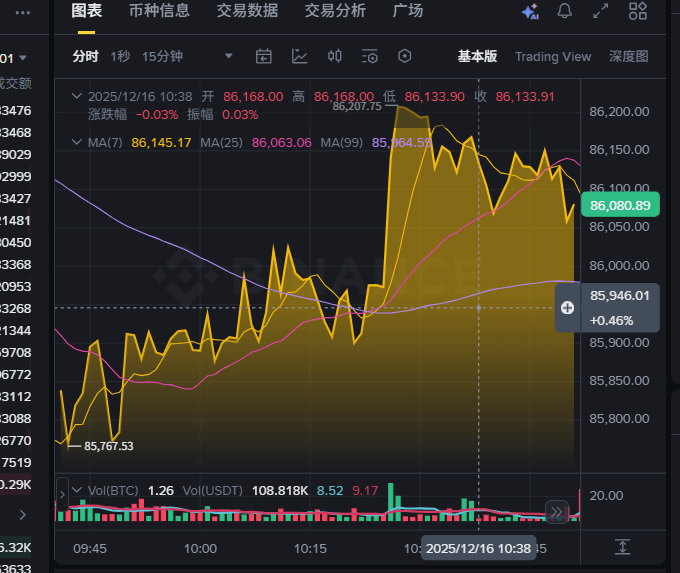Screen dimensions: 680x573
Task: Click the high marker 86,207.75
Action: tap(357, 106)
